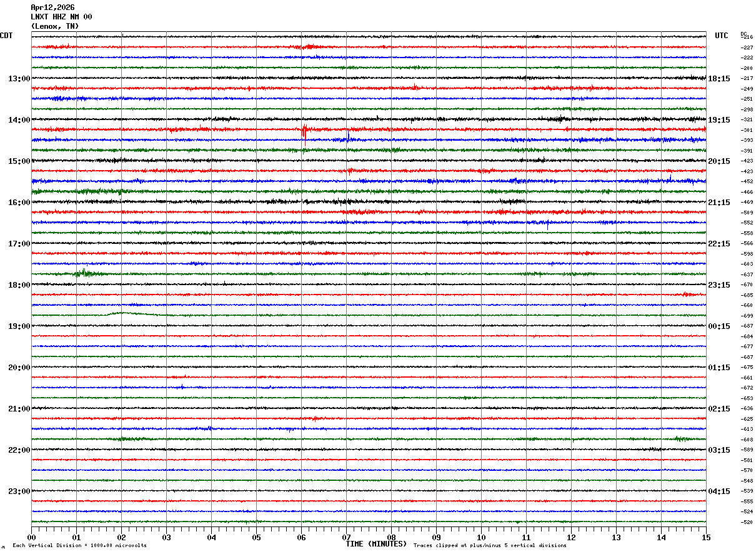Click the 20:15 UTC time label

pos(719,161)
